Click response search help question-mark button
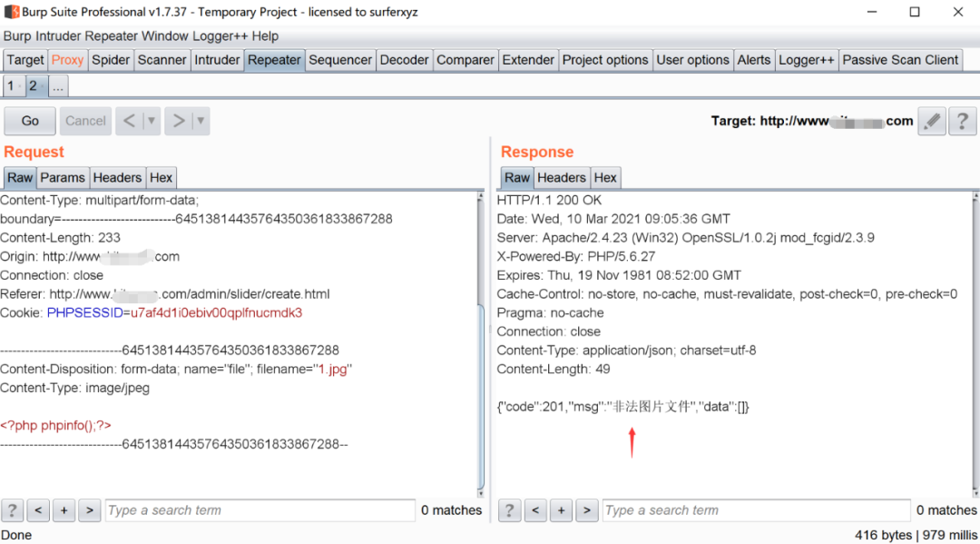 [x=509, y=510]
